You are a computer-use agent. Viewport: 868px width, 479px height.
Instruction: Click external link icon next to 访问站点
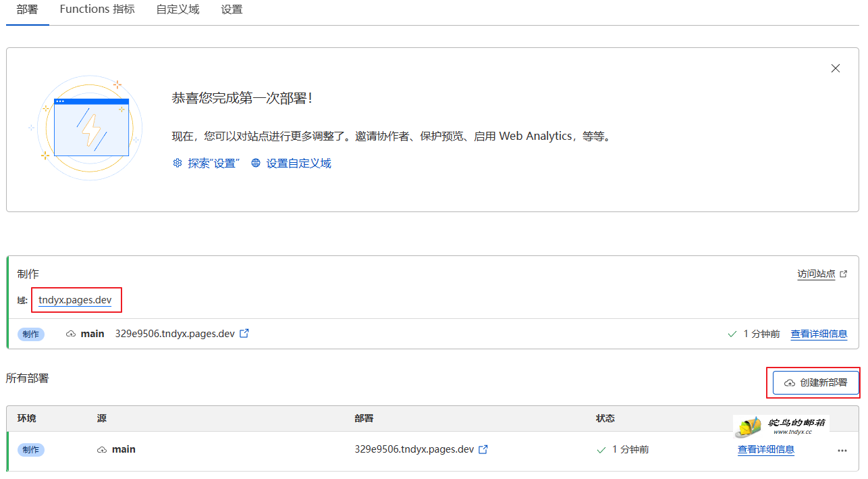coord(844,274)
